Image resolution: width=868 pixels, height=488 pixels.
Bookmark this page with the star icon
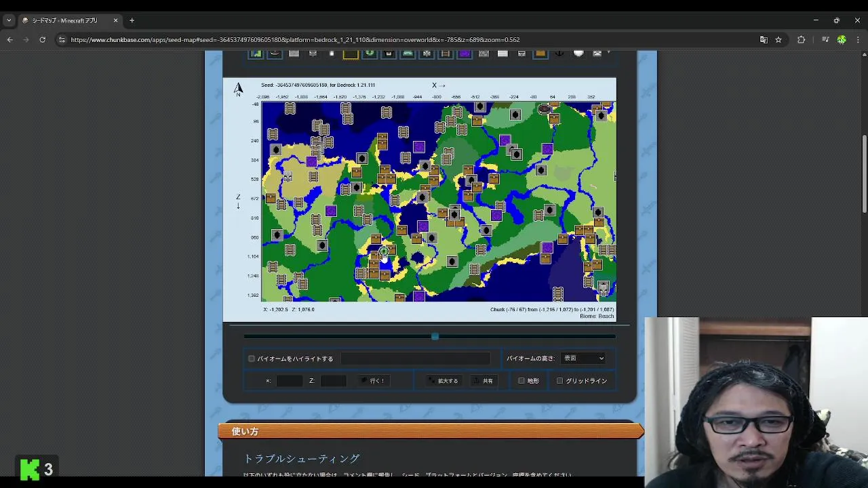pos(778,40)
